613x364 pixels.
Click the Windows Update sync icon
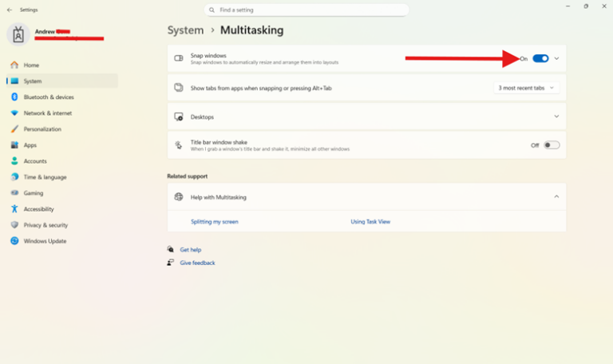coord(14,241)
